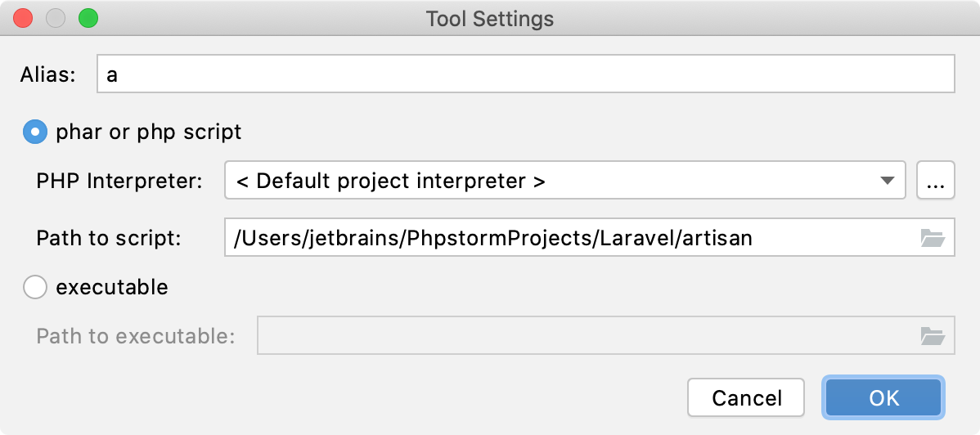The image size is (980, 435).
Task: Click '< Default project interpreter >' text
Action: click(391, 181)
